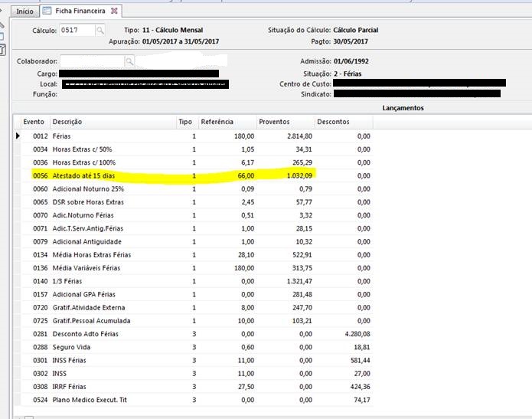
Task: Switch to the Início tab
Action: click(x=24, y=11)
